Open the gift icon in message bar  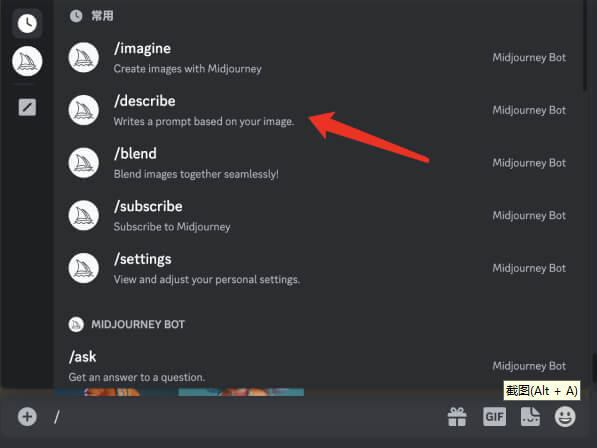click(457, 416)
